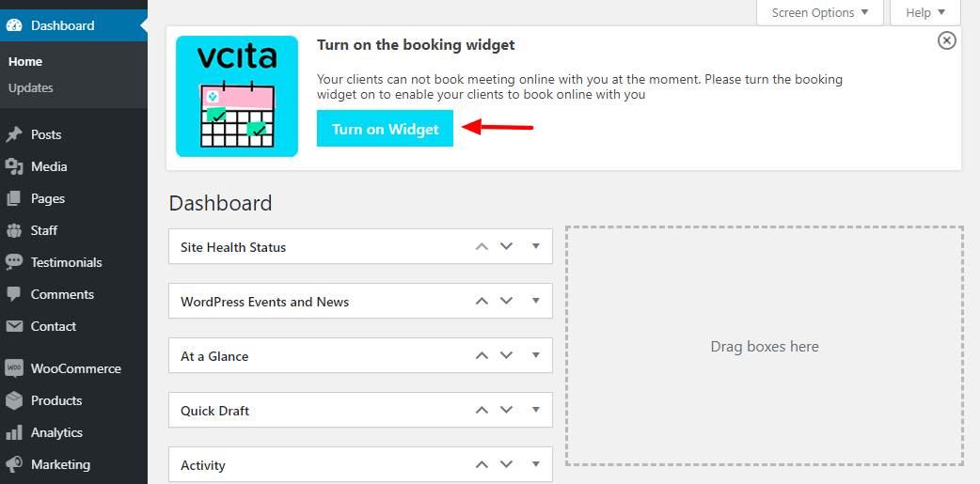The image size is (980, 484).
Task: Click the Marketing megaphone icon
Action: click(x=14, y=464)
